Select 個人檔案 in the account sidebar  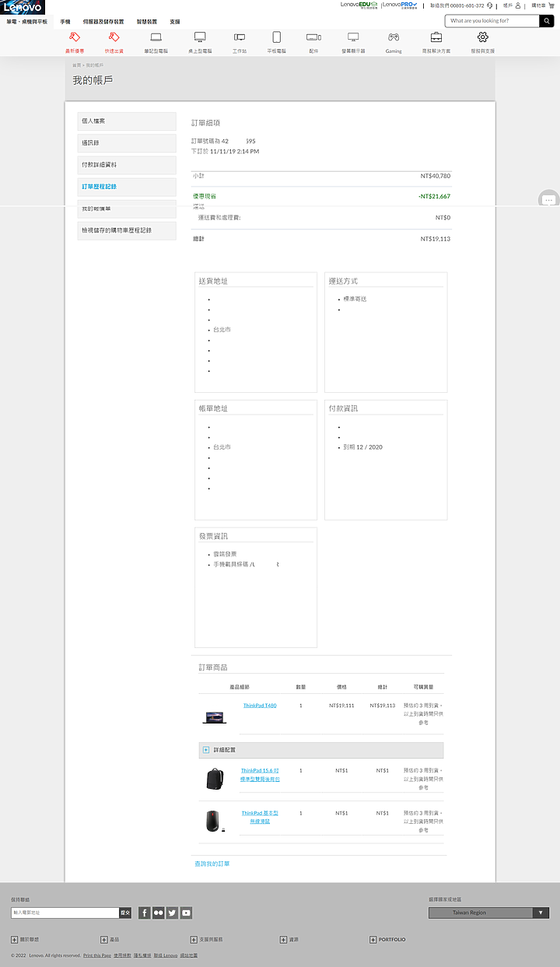pyautogui.click(x=127, y=121)
